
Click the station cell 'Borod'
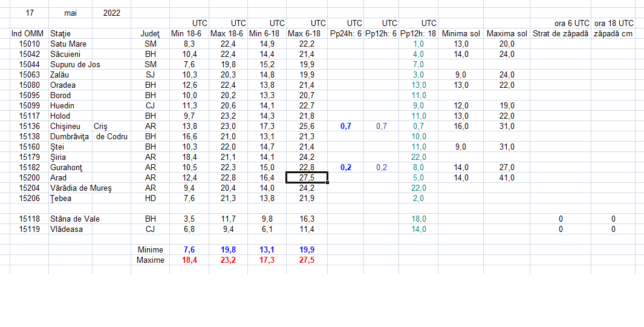click(x=70, y=96)
